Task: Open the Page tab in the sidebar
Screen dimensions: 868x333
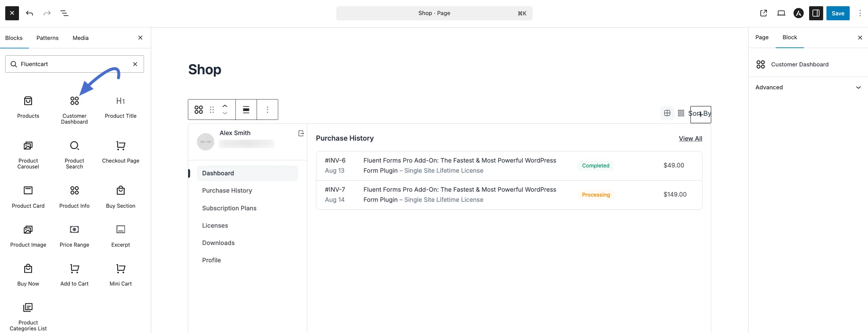Action: tap(762, 37)
